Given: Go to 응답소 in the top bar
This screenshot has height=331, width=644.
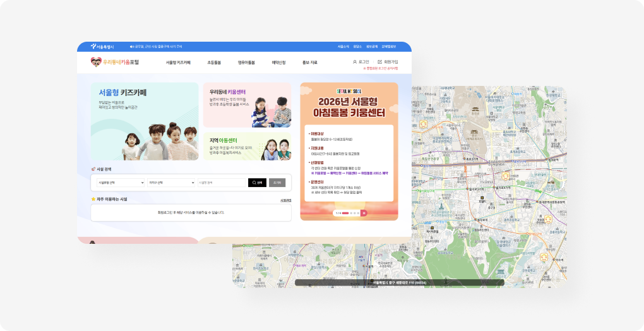Looking at the screenshot, I should (x=357, y=47).
